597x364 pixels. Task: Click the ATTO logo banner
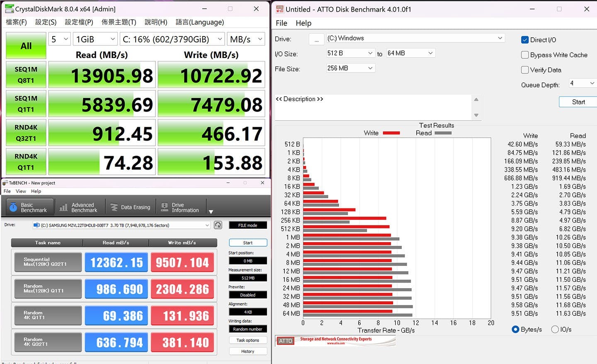tap(335, 341)
